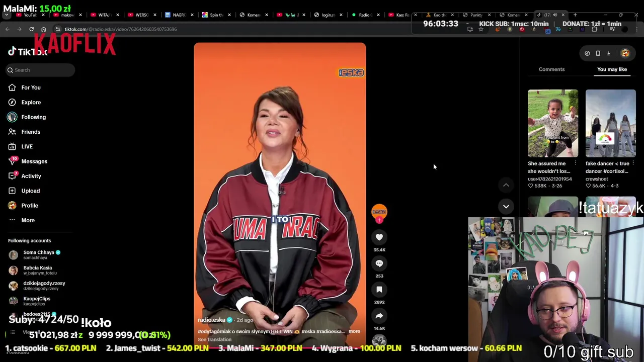Screen dimensions: 644x362
Task: Open options for 'She assured me' video
Action: [x=576, y=163]
